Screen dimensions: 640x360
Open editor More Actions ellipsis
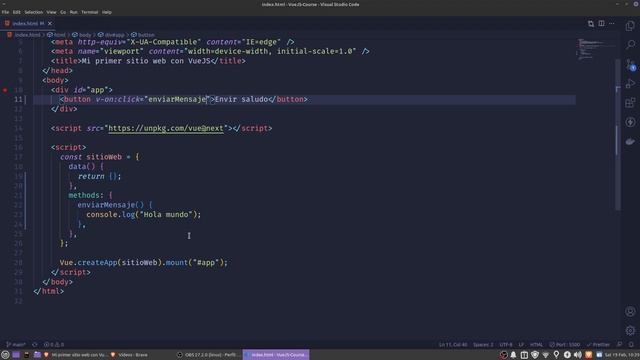pyautogui.click(x=611, y=24)
